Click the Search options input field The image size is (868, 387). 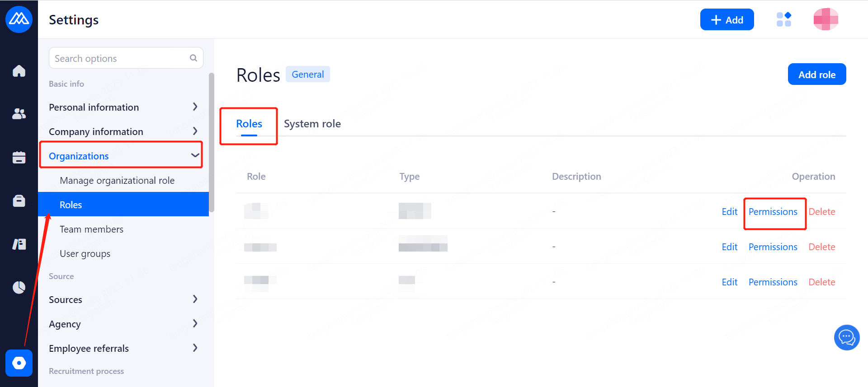[x=120, y=58]
